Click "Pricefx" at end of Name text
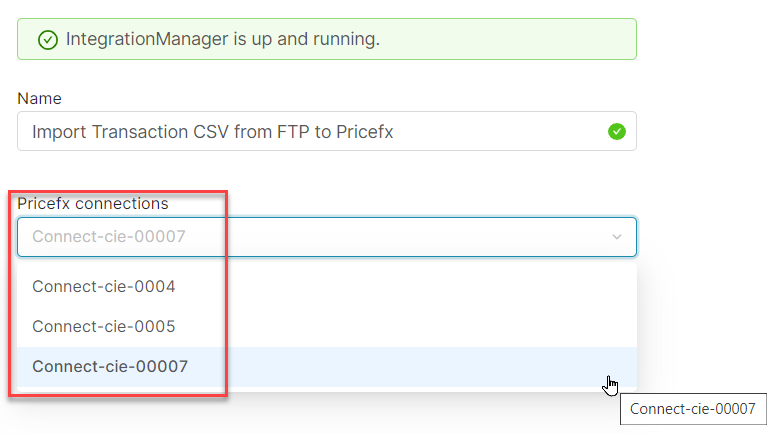The image size is (776, 435). [365, 131]
